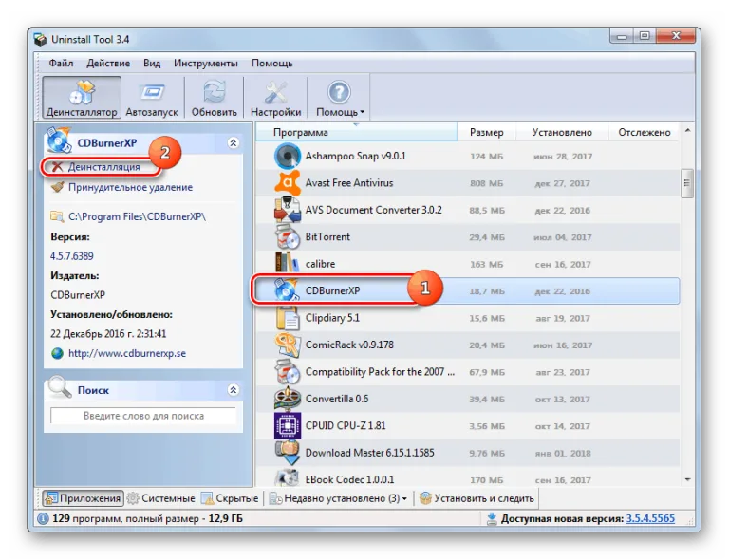Click the 18,7 МБ size value of CDBurnerXP
The height and width of the screenshot is (560, 729).
coord(487,291)
